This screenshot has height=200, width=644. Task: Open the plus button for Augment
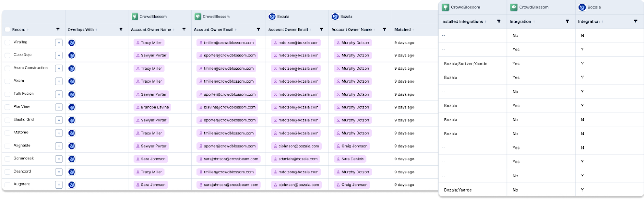59,185
